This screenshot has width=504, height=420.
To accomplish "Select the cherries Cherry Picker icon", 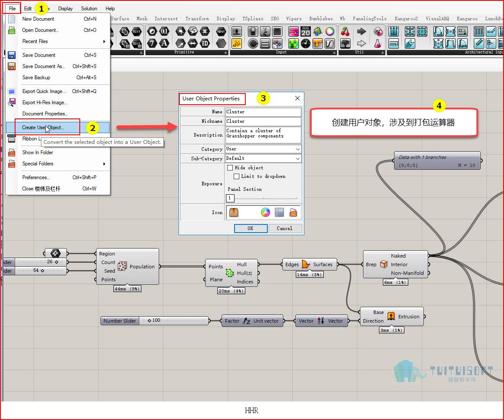I will [x=345, y=31].
